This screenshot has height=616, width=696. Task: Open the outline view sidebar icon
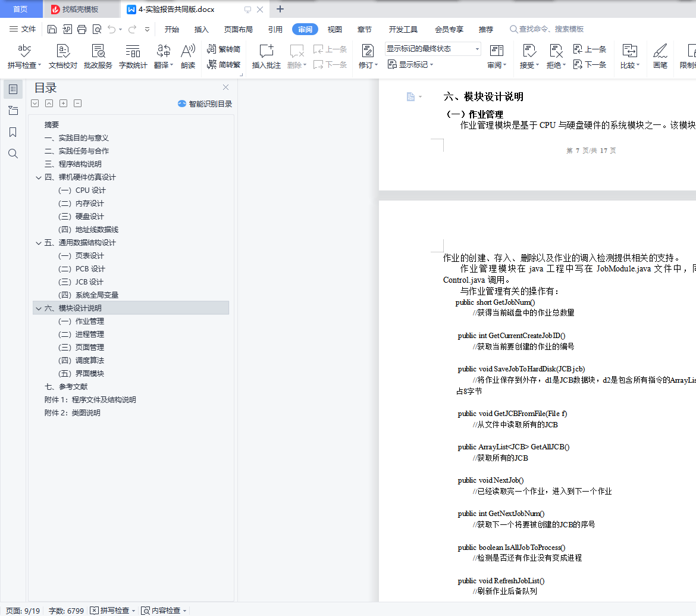click(x=13, y=89)
